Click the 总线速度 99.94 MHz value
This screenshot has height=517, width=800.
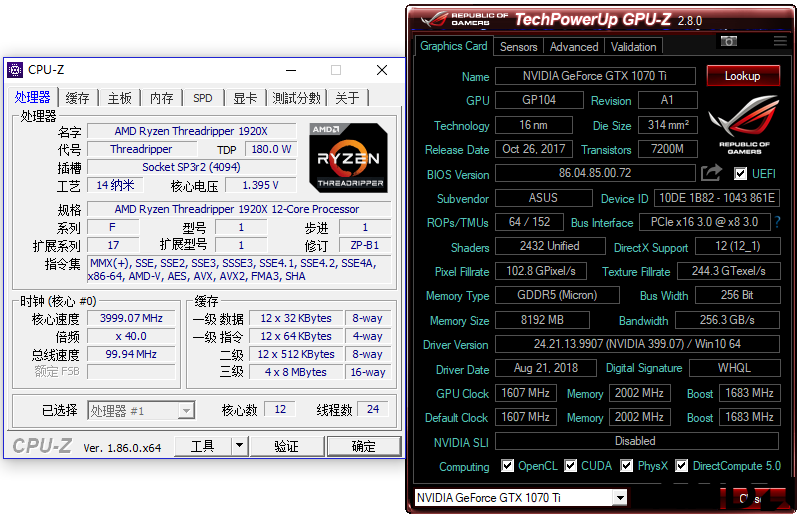point(131,354)
